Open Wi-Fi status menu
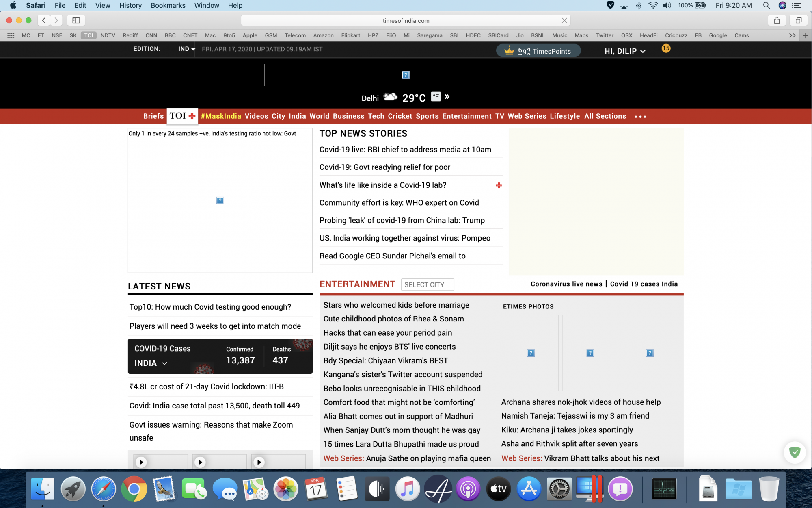This screenshot has width=812, height=508. [x=653, y=5]
